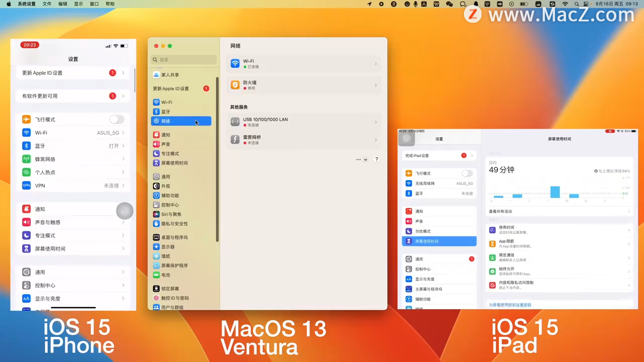The image size is (644, 362).
Task: Click iPhone AssistiveTouch floating button
Action: [x=125, y=211]
